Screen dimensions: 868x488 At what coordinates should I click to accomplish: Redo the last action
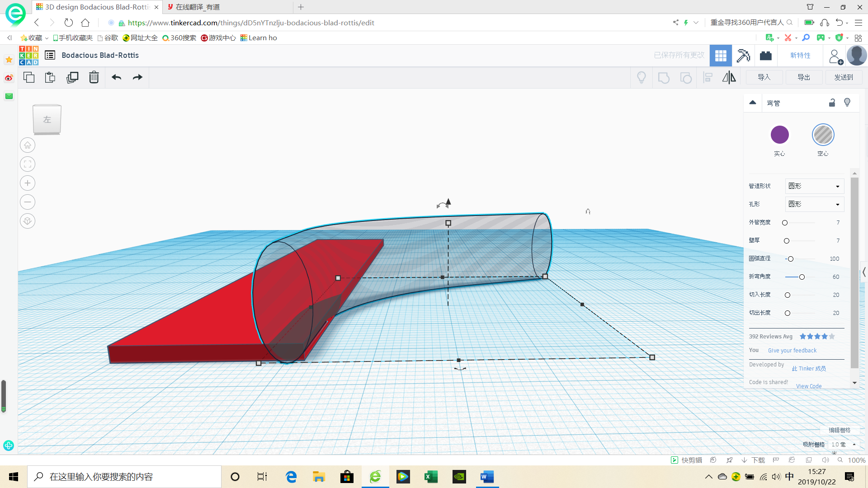point(137,77)
